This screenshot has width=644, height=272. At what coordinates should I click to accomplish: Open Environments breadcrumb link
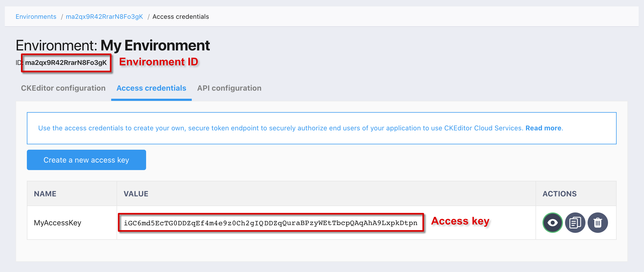tap(36, 17)
